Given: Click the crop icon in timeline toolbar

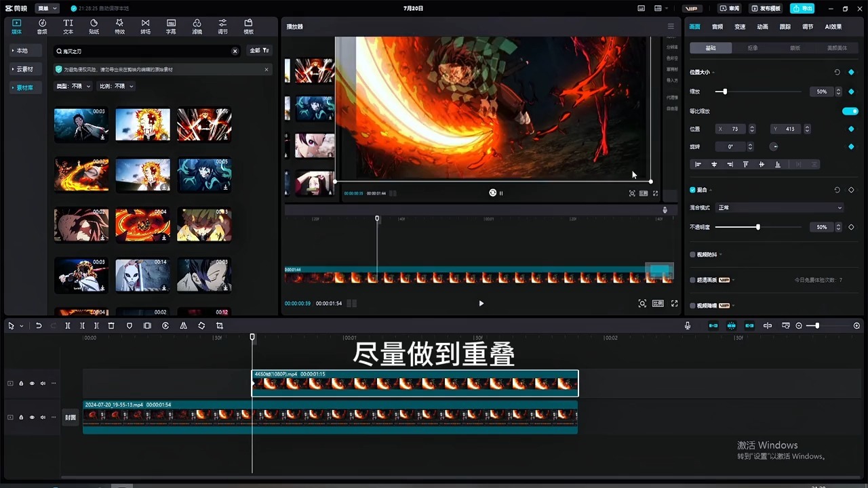Looking at the screenshot, I should click(x=219, y=326).
